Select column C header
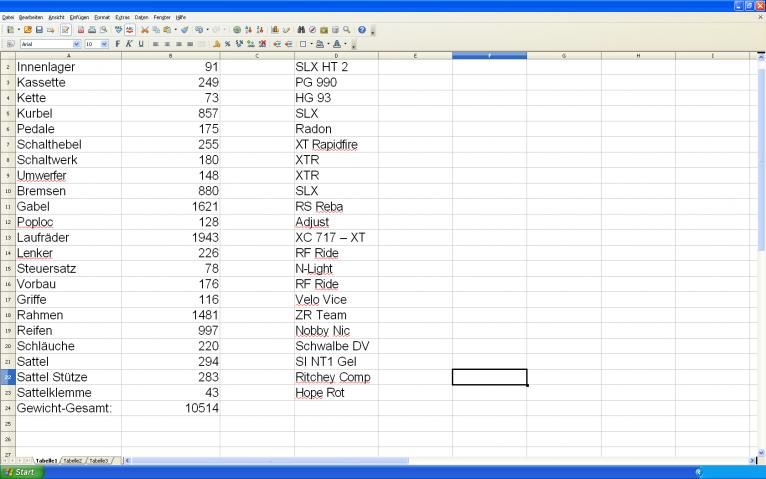This screenshot has height=479, width=766. coord(257,55)
